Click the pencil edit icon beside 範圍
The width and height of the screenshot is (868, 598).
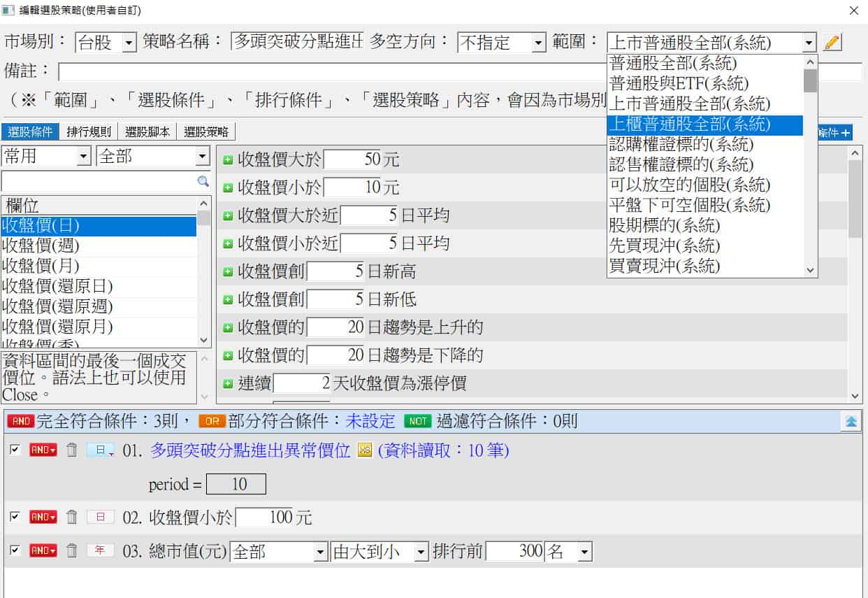click(832, 43)
